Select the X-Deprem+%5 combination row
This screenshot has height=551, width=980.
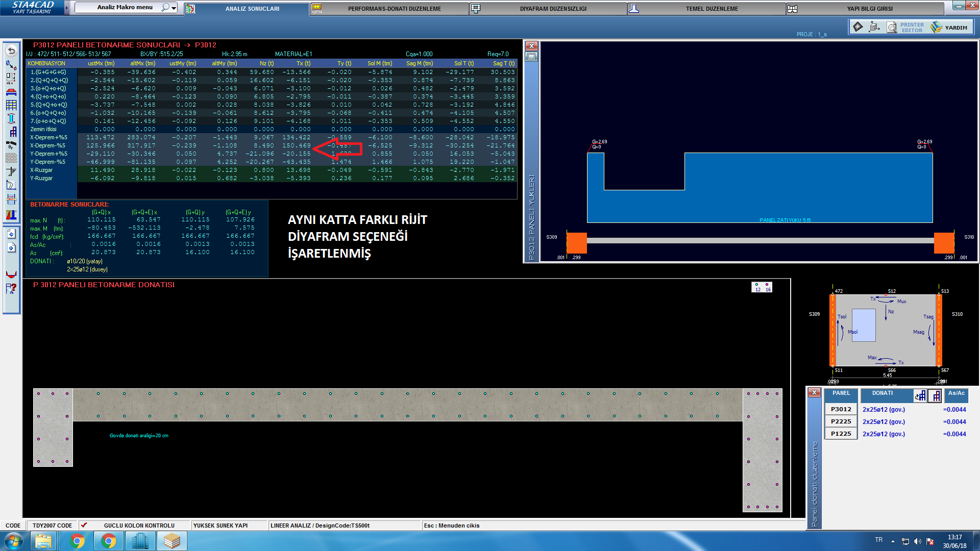(x=272, y=137)
